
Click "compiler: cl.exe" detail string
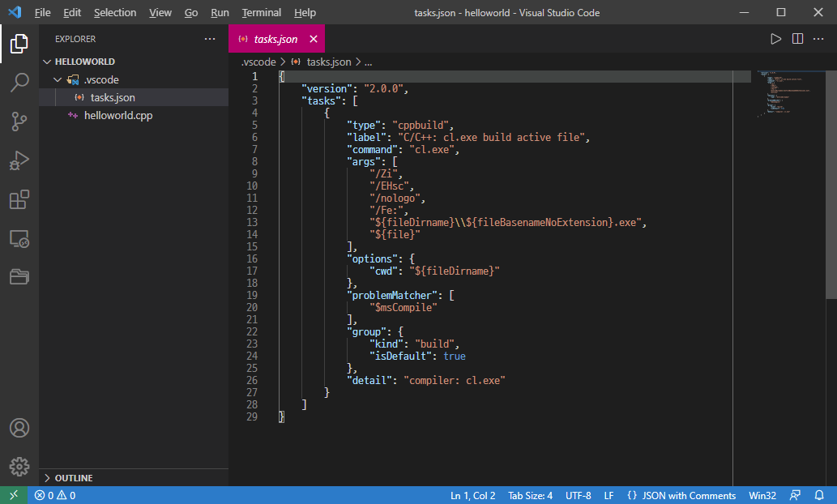coord(455,380)
